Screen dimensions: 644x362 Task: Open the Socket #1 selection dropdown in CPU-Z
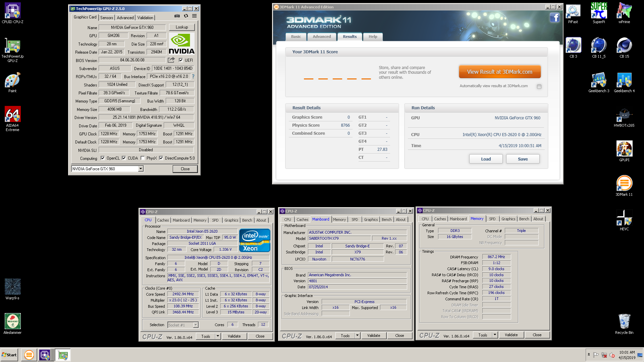pos(196,325)
